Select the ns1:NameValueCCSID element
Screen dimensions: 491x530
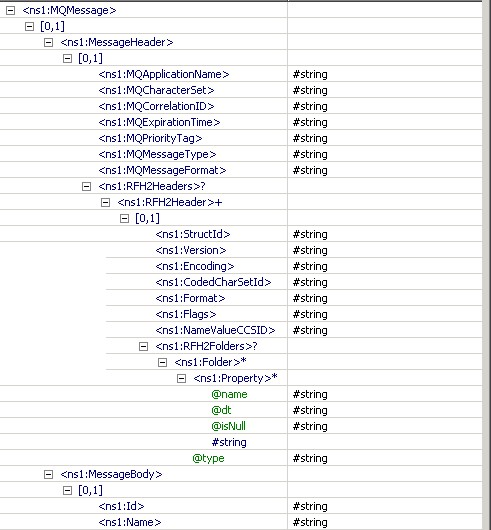[x=215, y=330]
